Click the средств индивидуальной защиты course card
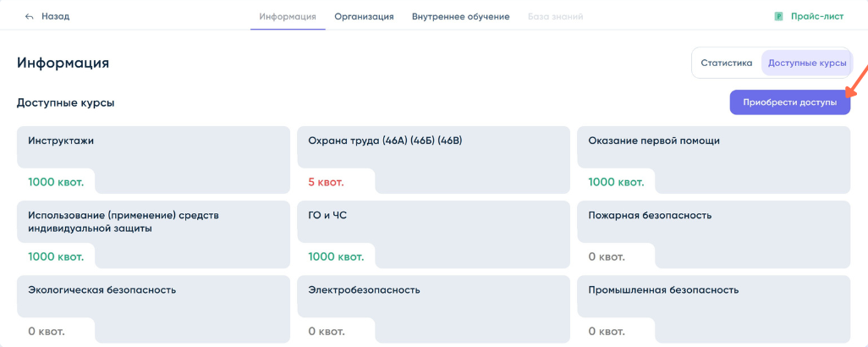The width and height of the screenshot is (868, 347). tap(153, 223)
